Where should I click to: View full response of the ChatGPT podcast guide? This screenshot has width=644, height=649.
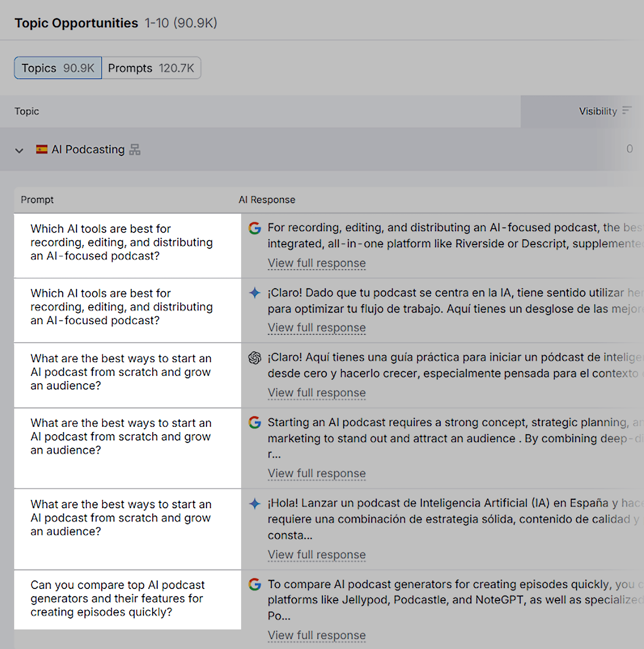click(316, 393)
